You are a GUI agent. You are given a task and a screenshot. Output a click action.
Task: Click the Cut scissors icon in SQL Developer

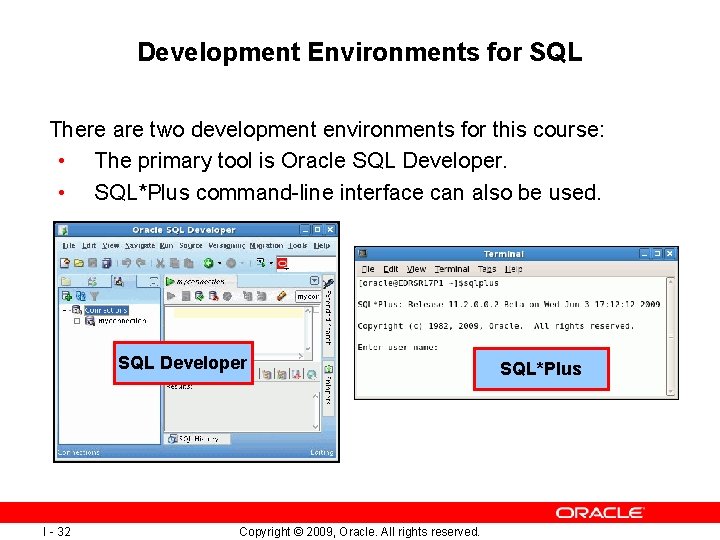point(160,263)
